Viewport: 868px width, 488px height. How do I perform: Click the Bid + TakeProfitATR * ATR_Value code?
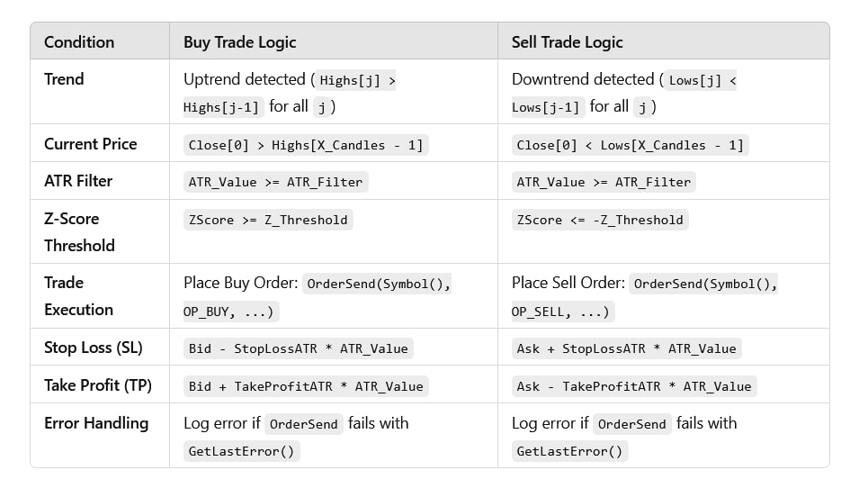click(306, 386)
